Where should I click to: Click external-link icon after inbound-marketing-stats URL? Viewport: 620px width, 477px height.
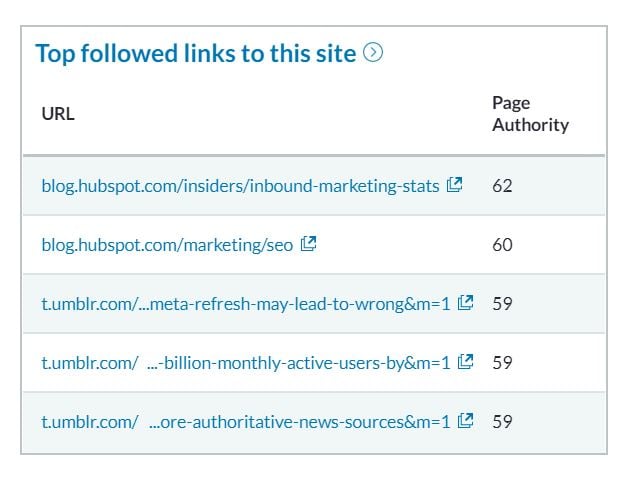pyautogui.click(x=454, y=185)
